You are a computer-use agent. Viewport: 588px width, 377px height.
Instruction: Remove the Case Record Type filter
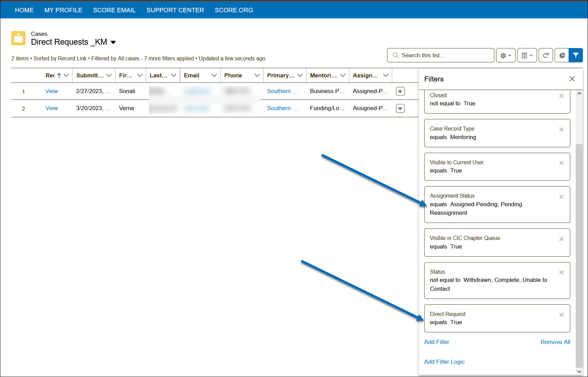(561, 130)
